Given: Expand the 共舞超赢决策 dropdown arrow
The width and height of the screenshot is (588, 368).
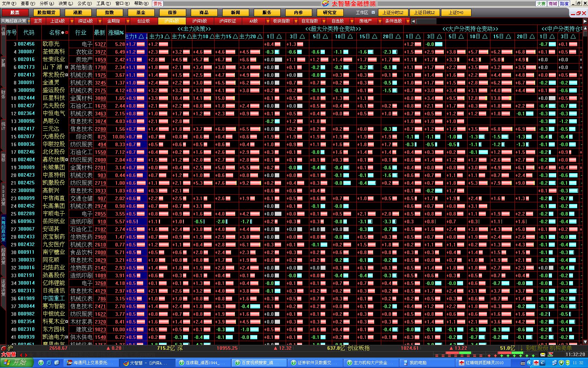Looking at the screenshot, I should (x=29, y=21).
